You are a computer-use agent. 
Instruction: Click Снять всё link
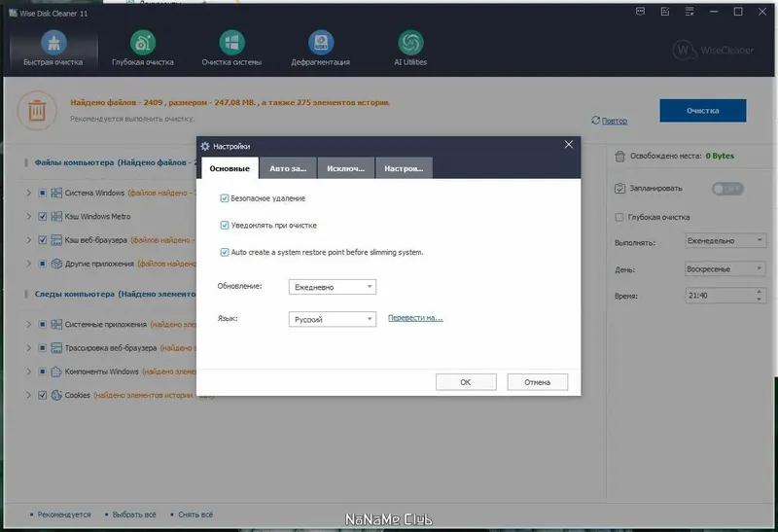point(195,514)
